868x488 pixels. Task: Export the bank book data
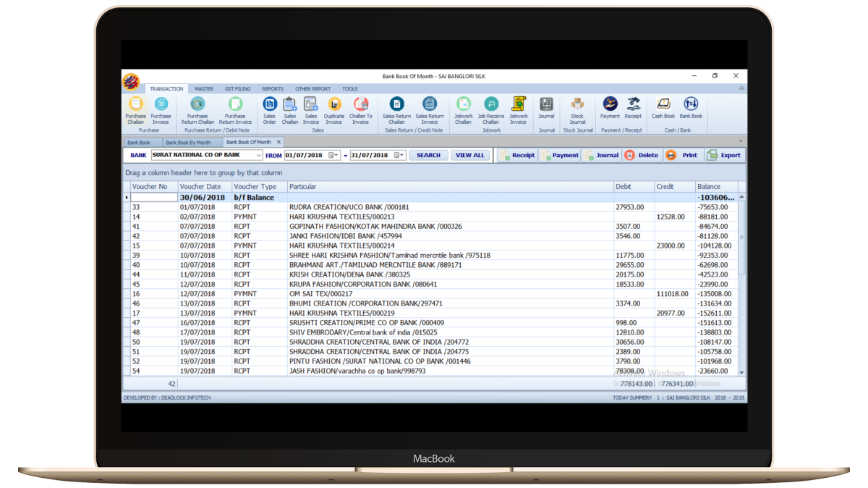tap(724, 155)
